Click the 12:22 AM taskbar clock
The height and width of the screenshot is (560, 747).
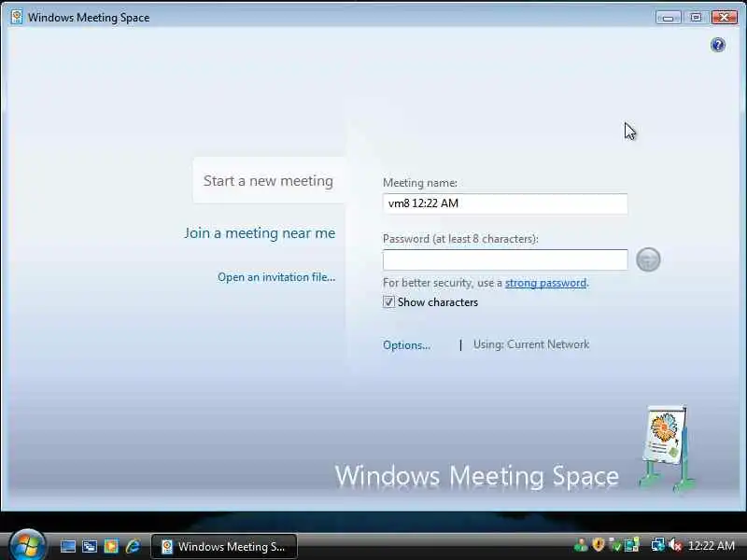point(712,546)
